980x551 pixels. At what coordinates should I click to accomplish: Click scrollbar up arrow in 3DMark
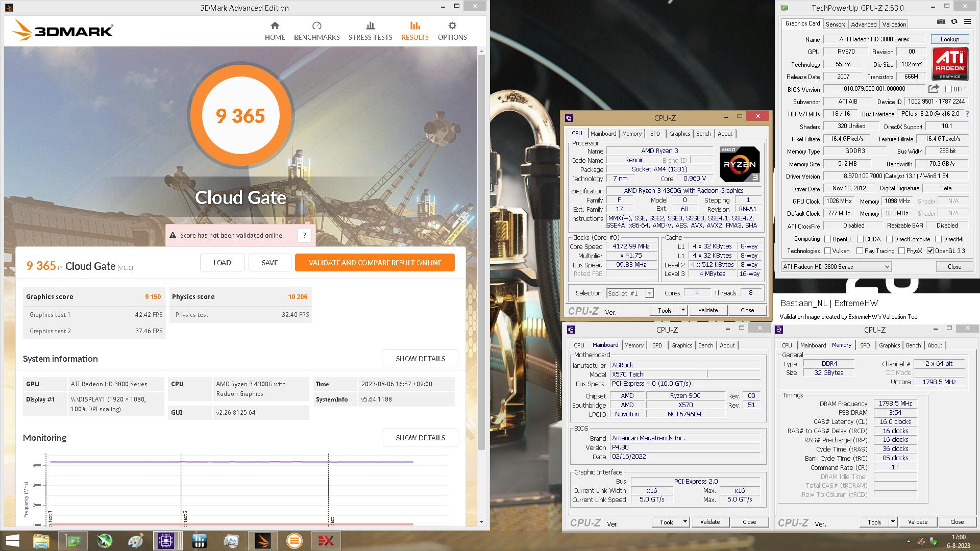481,51
